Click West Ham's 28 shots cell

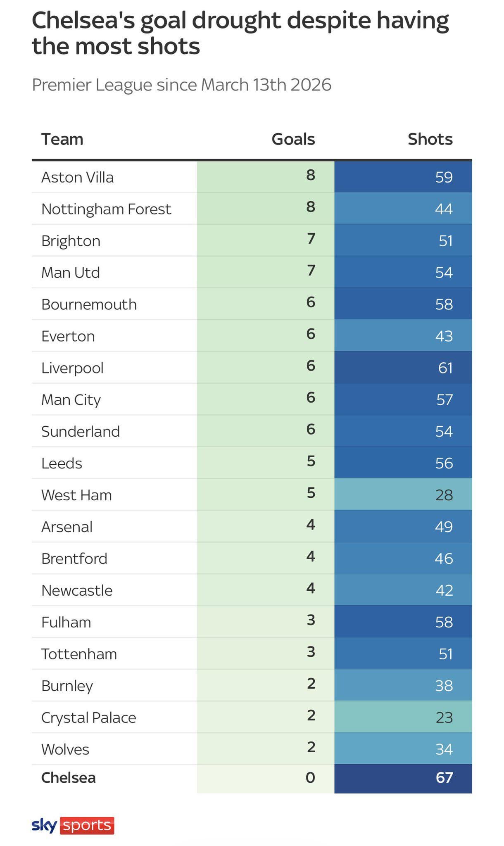click(x=444, y=495)
